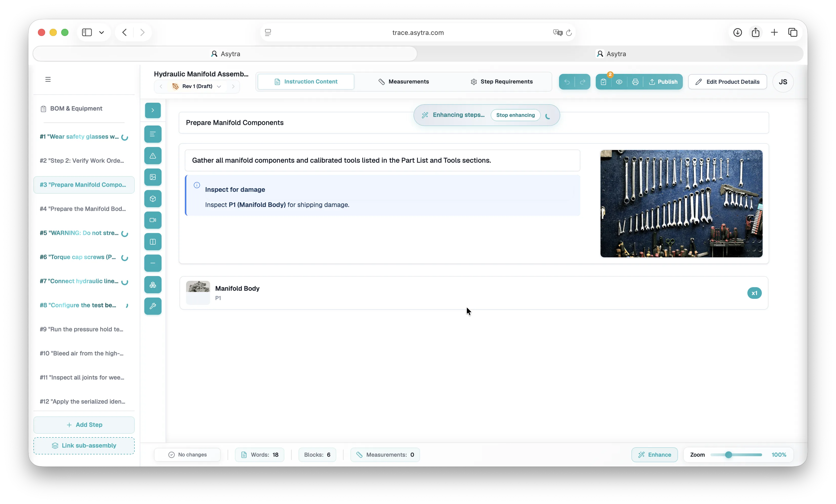
Task: Select step #10 Bleed air from the high-
Action: [84, 353]
